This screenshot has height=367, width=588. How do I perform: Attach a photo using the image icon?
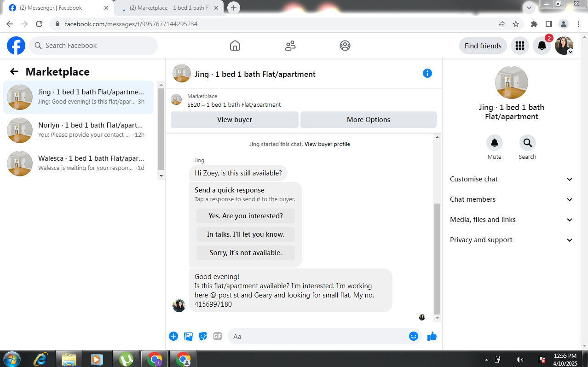[188, 336]
